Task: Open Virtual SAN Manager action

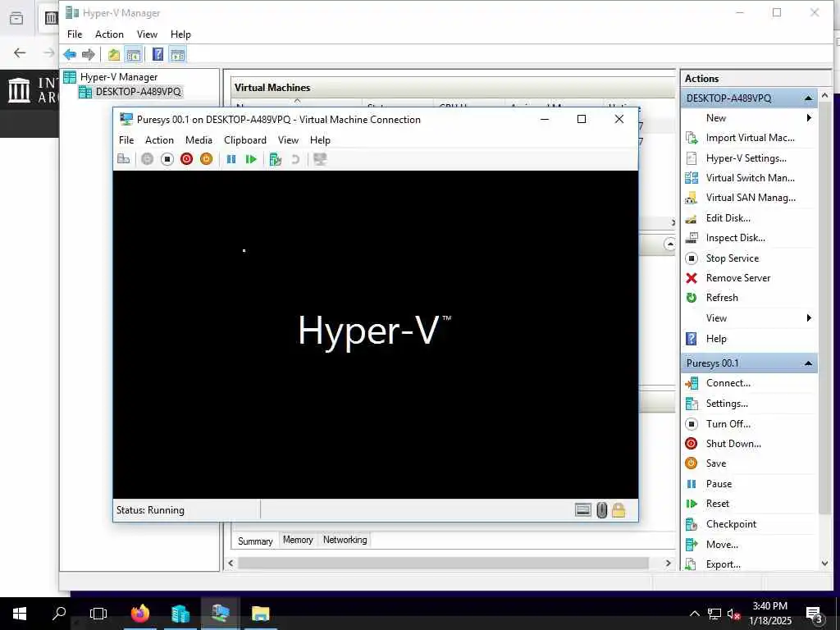Action: 749,198
